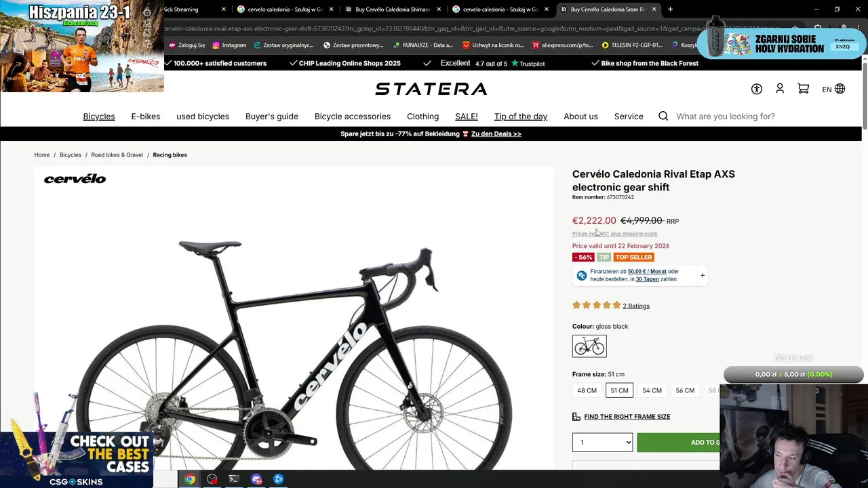The height and width of the screenshot is (488, 868).
Task: Switch to the Buy Cervélo Caledonia Shimano tab
Action: pos(392,9)
